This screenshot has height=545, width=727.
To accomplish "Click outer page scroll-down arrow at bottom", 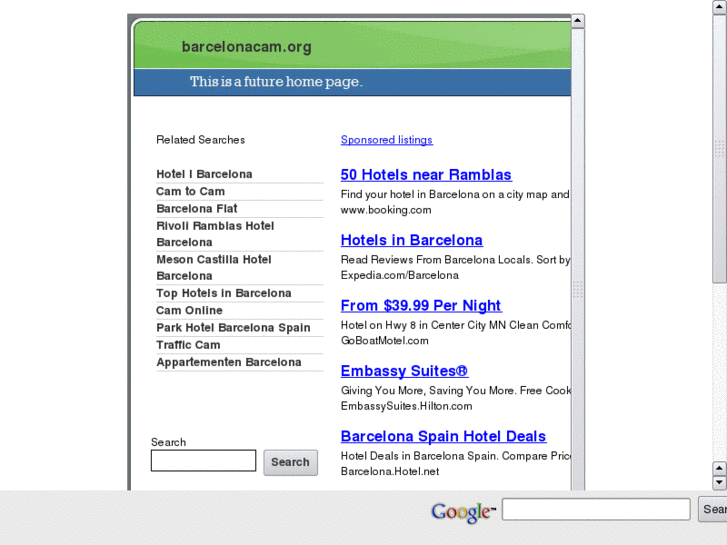I will tap(719, 483).
